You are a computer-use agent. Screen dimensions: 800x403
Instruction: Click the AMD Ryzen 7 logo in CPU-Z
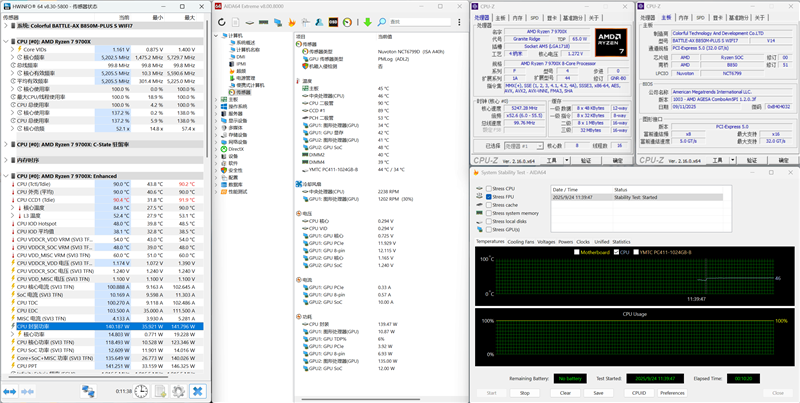coord(610,42)
